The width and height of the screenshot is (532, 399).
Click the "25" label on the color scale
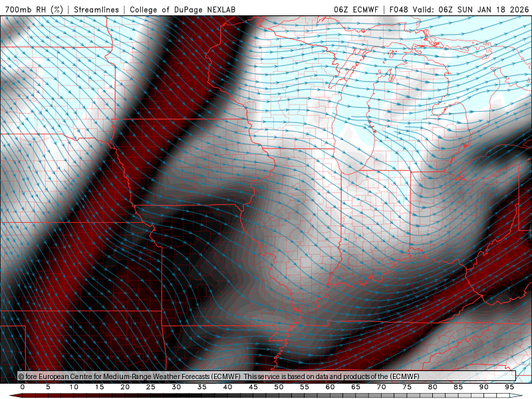(151, 387)
